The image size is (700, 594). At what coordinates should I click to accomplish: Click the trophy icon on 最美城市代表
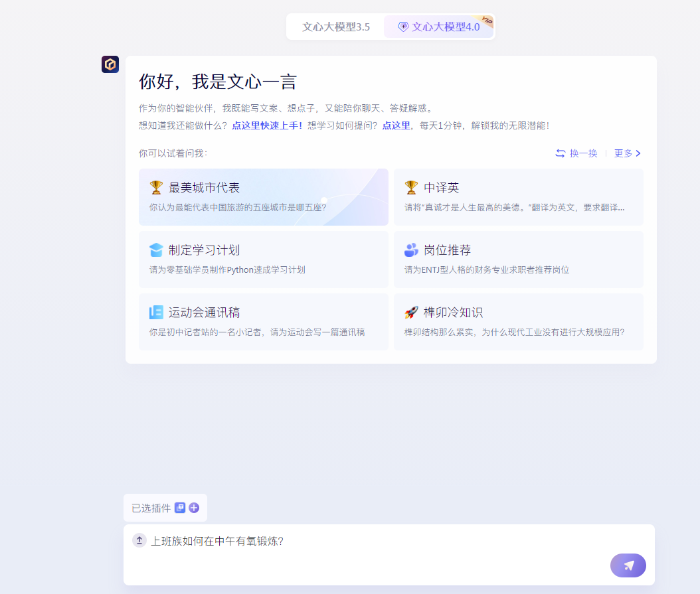pyautogui.click(x=156, y=187)
